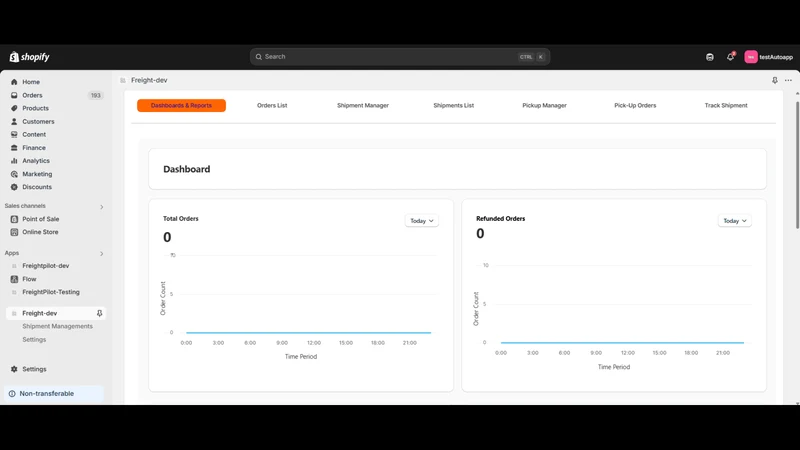Switch to the Shipment Manager tab
This screenshot has width=800, height=450.
(363, 106)
